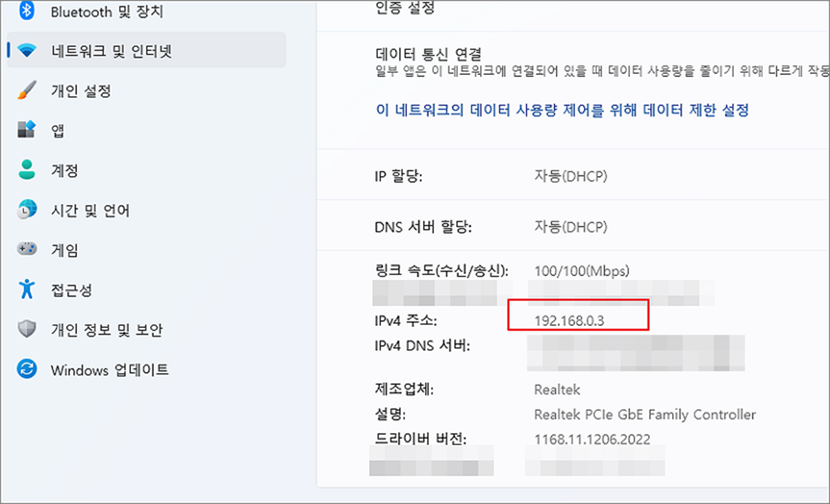
Task: Click driver version 1168.11.1206.2022
Action: tap(592, 439)
